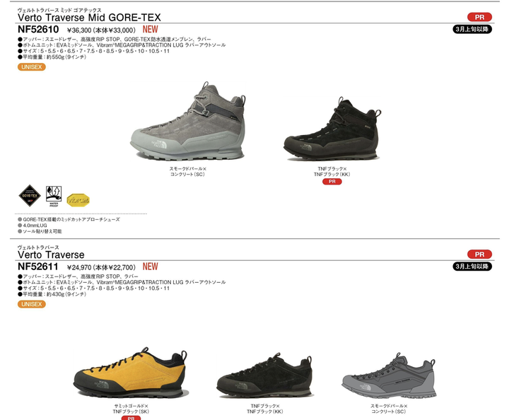
Task: Click product code NF52611
Action: tap(38, 267)
